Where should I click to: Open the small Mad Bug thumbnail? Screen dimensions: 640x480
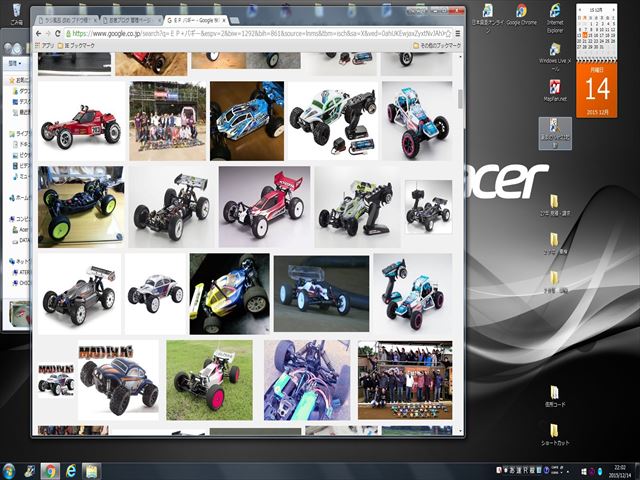(56, 380)
